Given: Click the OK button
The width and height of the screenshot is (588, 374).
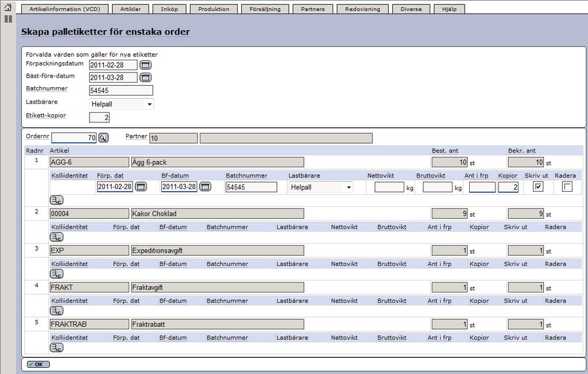Looking at the screenshot, I should (38, 364).
